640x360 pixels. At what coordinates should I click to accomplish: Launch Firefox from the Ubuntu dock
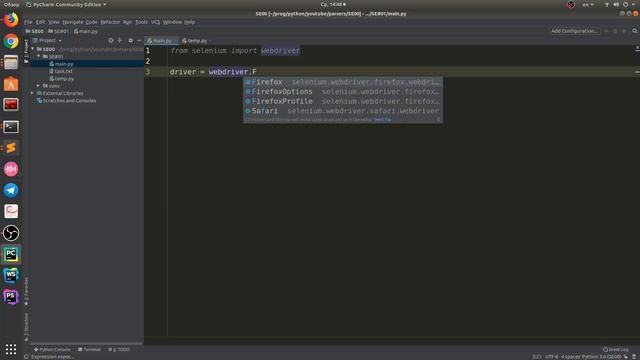pos(11,20)
